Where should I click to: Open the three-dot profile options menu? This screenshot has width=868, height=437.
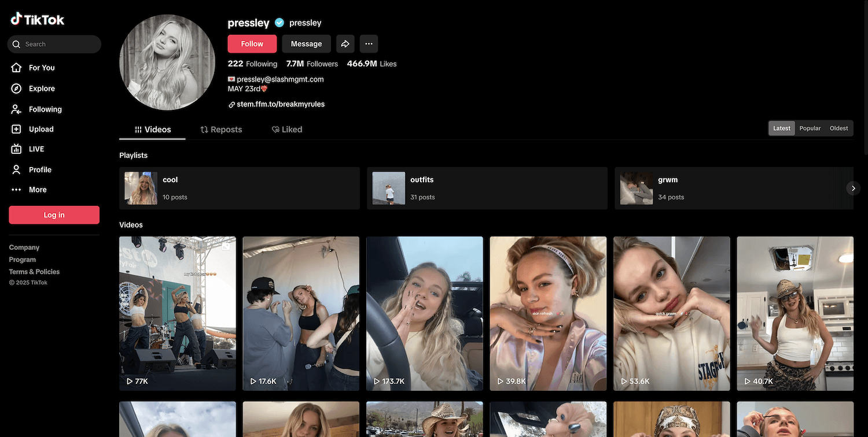(x=369, y=44)
